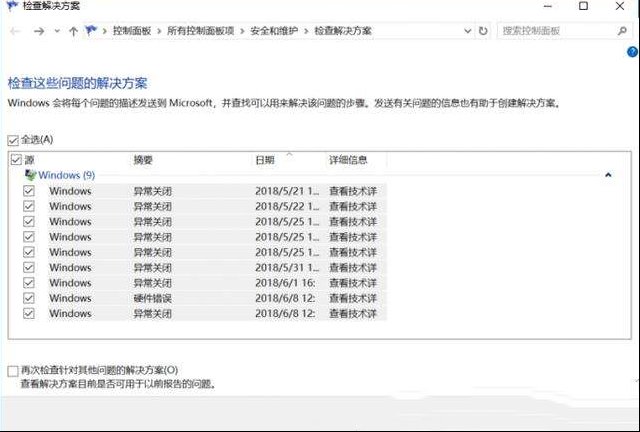Viewport: 640px width, 432px height.
Task: Select the 2018/5/31 date cell
Action: point(287,267)
